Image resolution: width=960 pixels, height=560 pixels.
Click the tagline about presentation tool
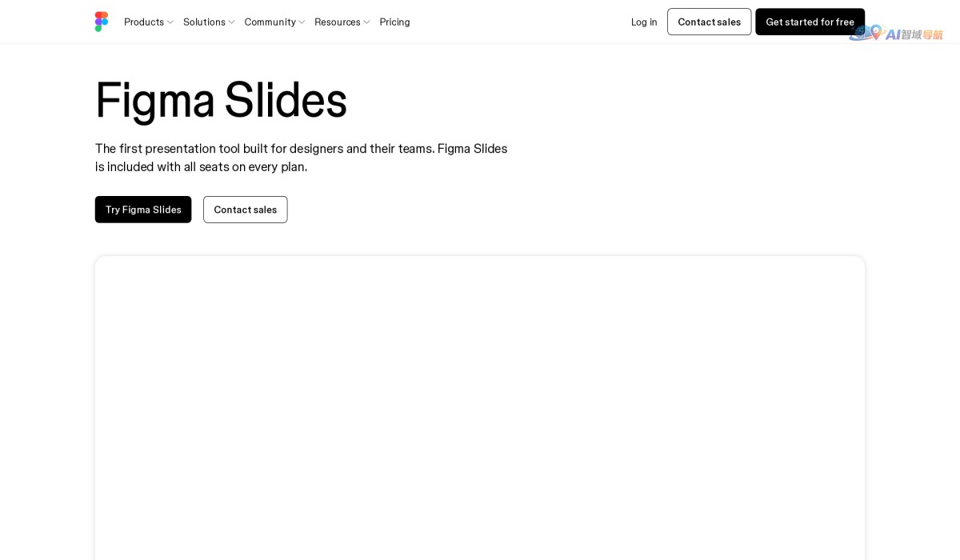301,158
